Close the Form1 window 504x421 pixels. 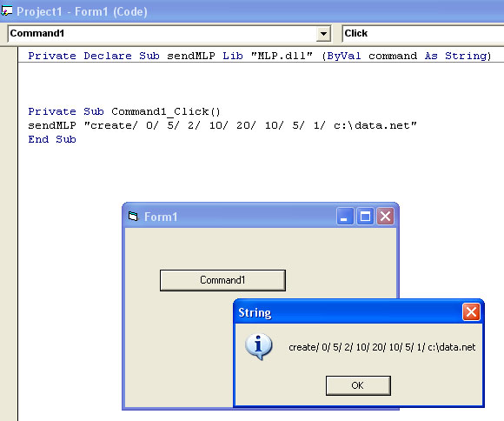tap(385, 216)
